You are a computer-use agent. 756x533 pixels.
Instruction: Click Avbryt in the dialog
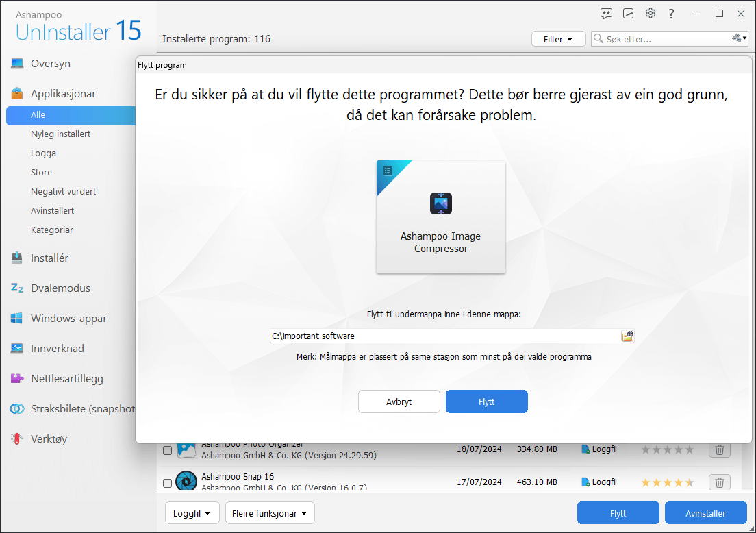[399, 401]
